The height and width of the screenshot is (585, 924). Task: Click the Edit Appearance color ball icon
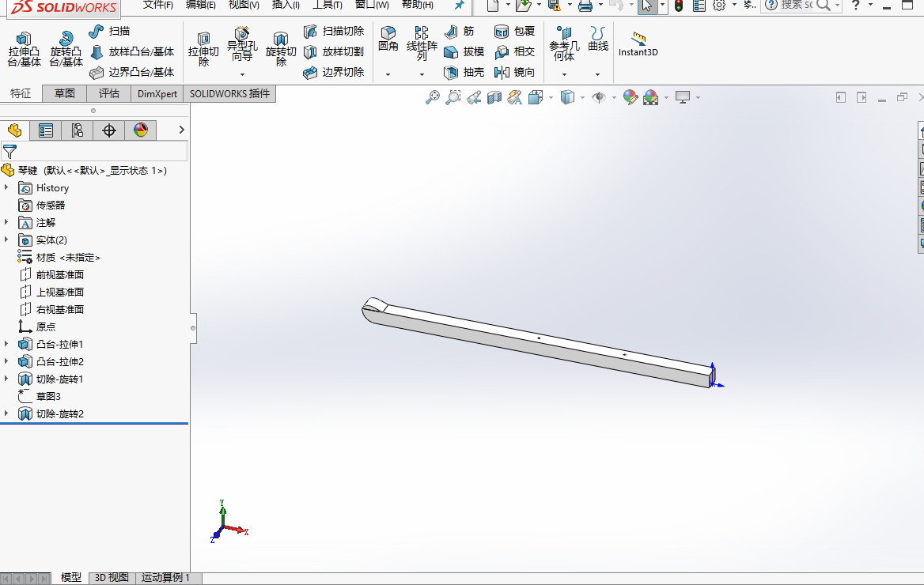(x=630, y=97)
